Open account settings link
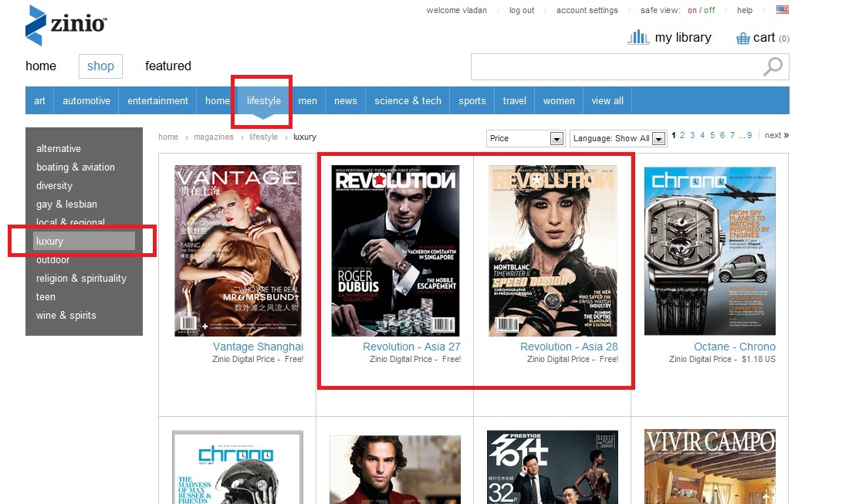The height and width of the screenshot is (504, 859). (x=587, y=11)
